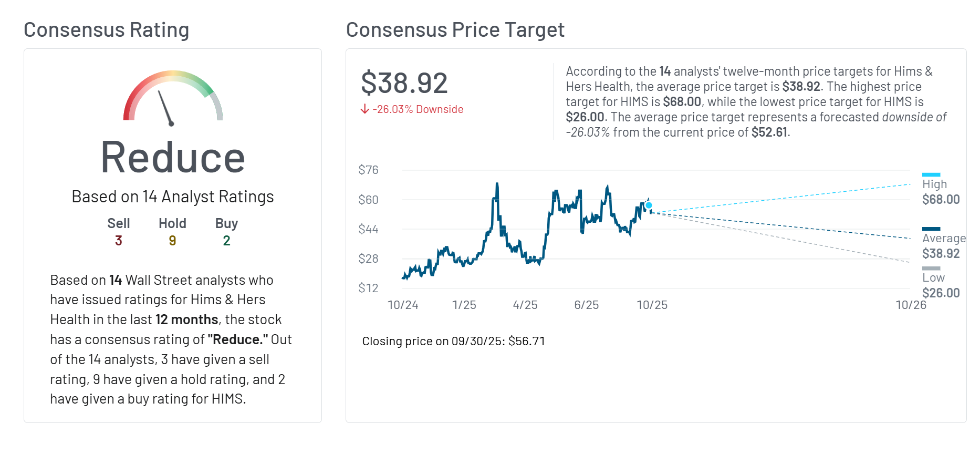Select the Buy rating count
This screenshot has width=980, height=454.
point(226,241)
